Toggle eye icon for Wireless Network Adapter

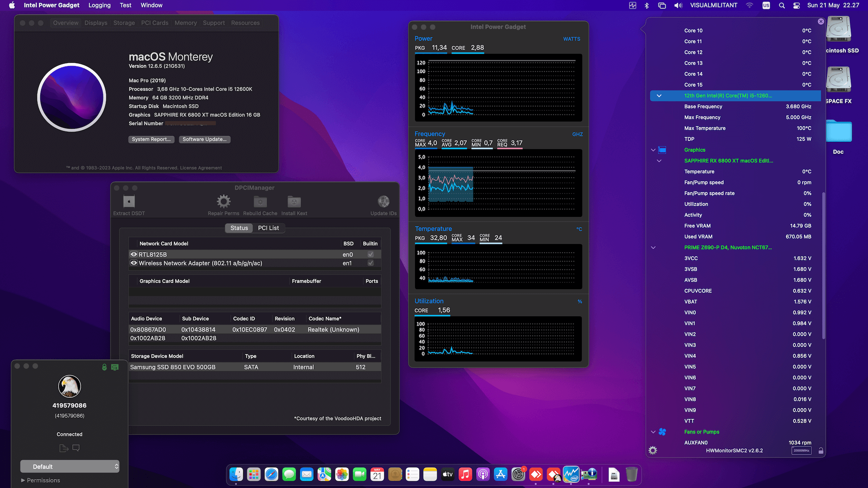[x=134, y=263]
